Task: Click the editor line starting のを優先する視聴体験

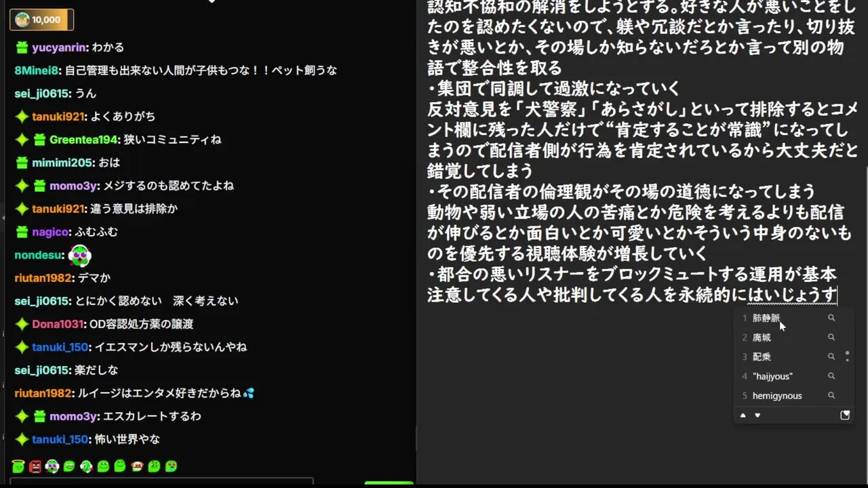Action: click(x=568, y=253)
